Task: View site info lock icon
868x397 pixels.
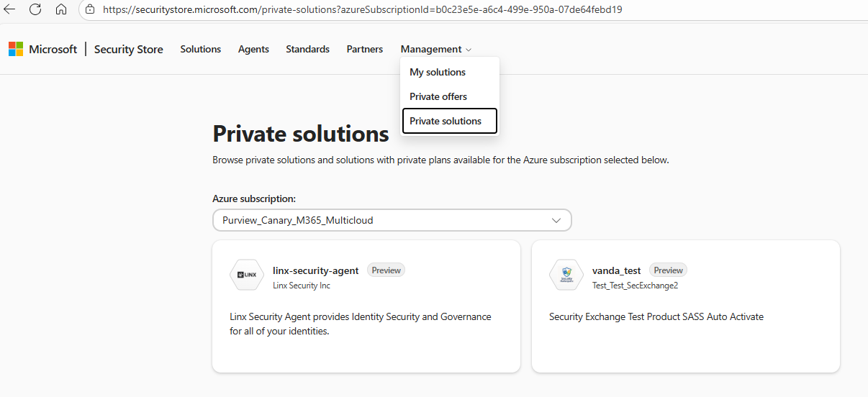Action: (90, 9)
